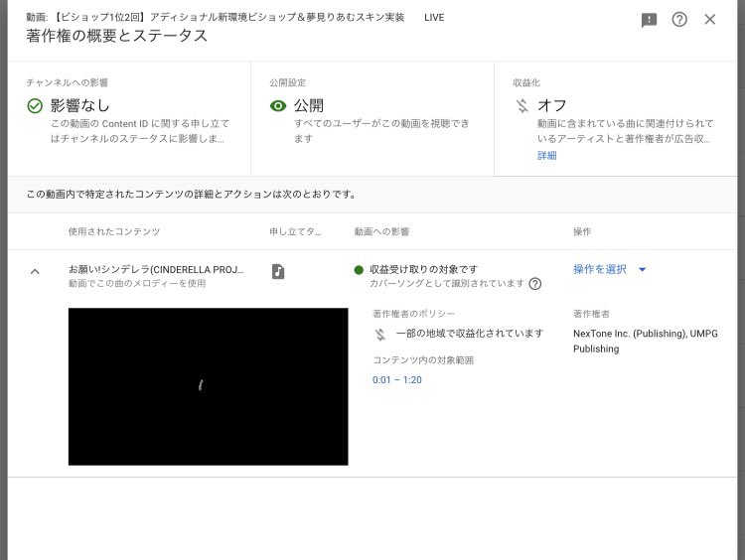Click the video title line starting 動画:
The image size is (745, 560).
[216, 18]
